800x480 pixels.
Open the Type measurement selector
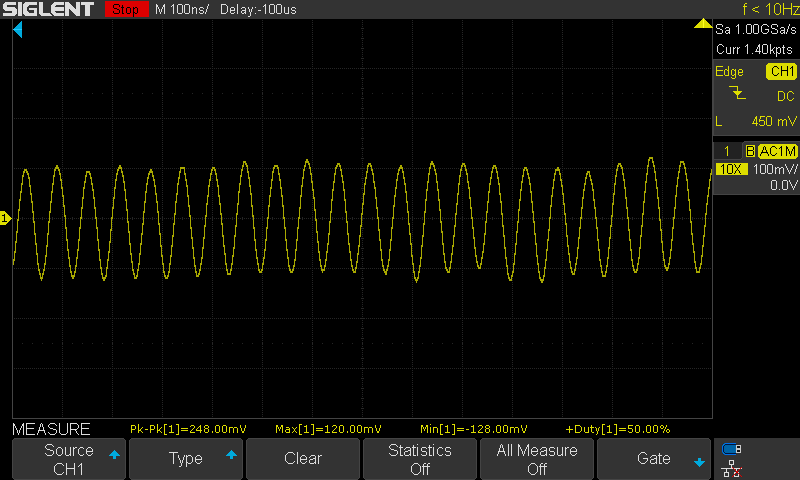pos(186,459)
